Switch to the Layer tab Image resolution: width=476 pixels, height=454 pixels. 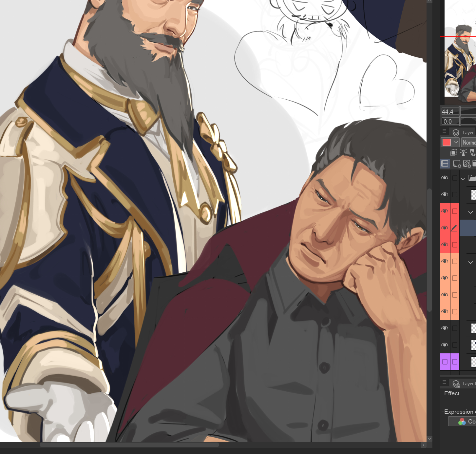tap(465, 132)
